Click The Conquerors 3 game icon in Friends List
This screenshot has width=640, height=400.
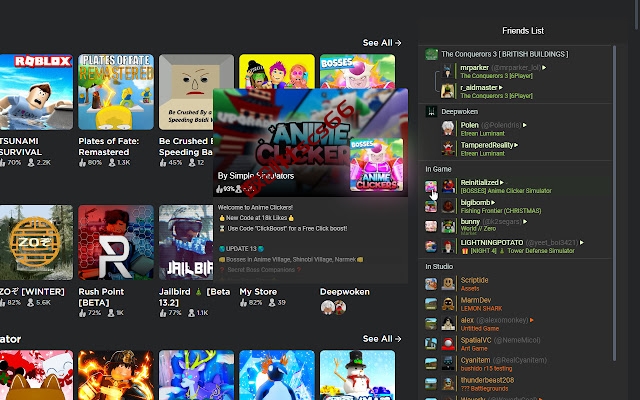tap(431, 54)
